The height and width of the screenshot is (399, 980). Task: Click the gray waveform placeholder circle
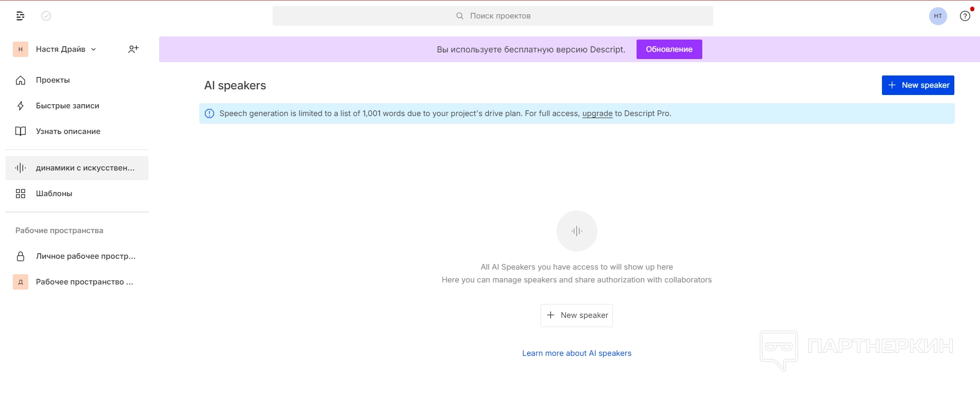click(x=577, y=231)
